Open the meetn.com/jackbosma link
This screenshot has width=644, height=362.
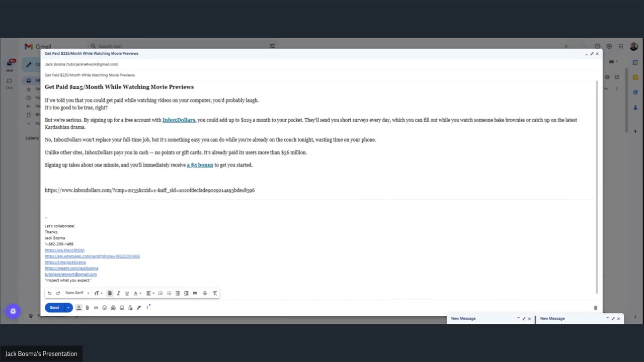71,268
